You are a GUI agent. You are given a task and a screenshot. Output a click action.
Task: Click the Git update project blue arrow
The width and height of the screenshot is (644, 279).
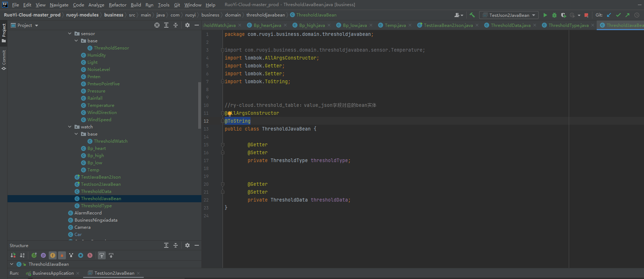tap(609, 15)
